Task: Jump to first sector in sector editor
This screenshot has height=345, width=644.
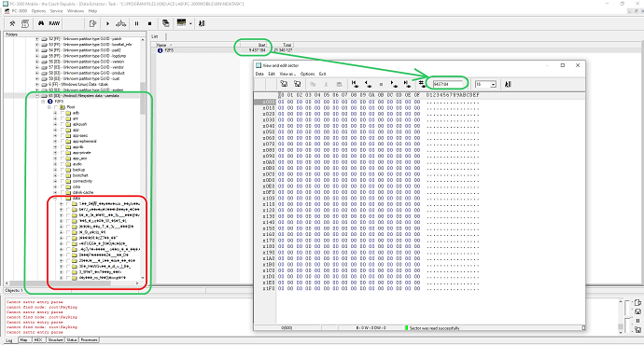Action: (355, 84)
